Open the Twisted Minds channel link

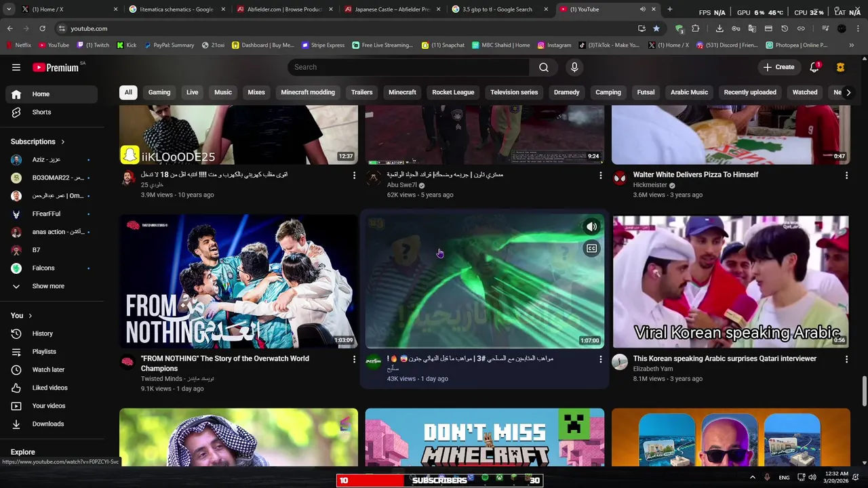tap(177, 379)
